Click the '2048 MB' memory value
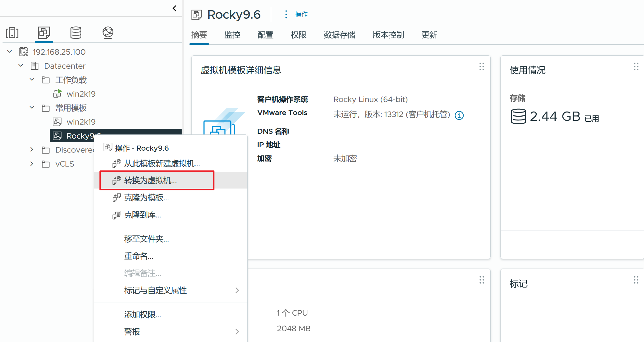Image resolution: width=644 pixels, height=342 pixels. (294, 328)
